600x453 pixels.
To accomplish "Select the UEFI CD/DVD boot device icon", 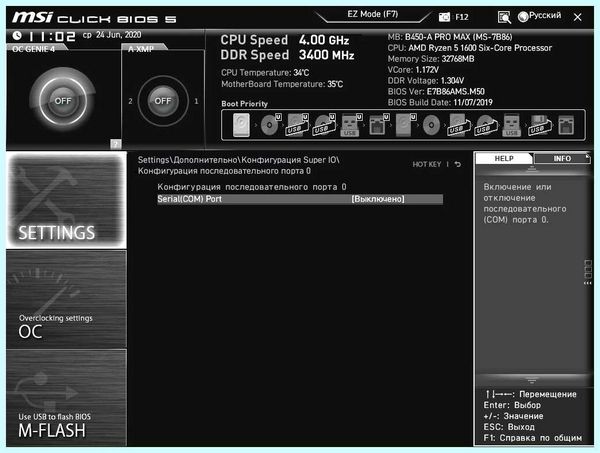I will coord(271,125).
